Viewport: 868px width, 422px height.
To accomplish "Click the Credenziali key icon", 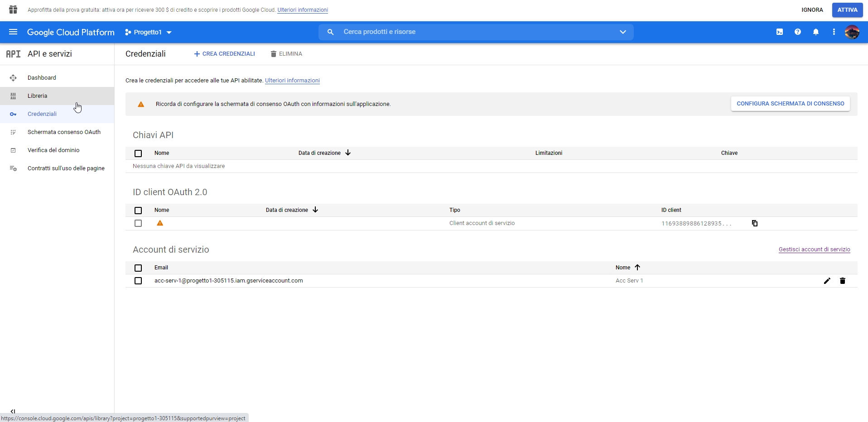I will pyautogui.click(x=13, y=114).
